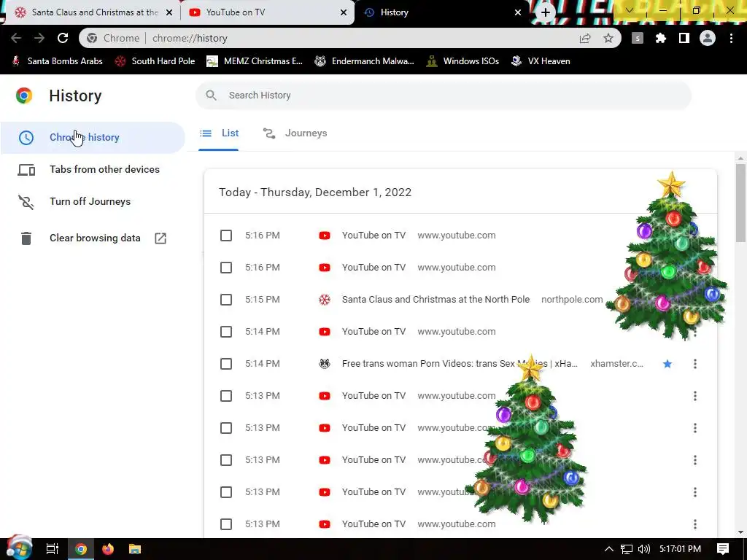747x560 pixels.
Task: Click the blue bookmark star on xhamster row
Action: click(667, 364)
